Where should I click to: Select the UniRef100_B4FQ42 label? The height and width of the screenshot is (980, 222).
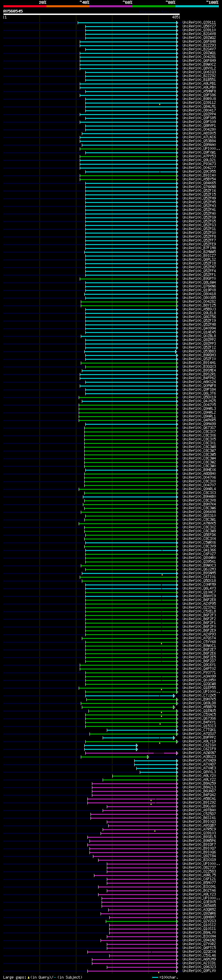point(199,795)
